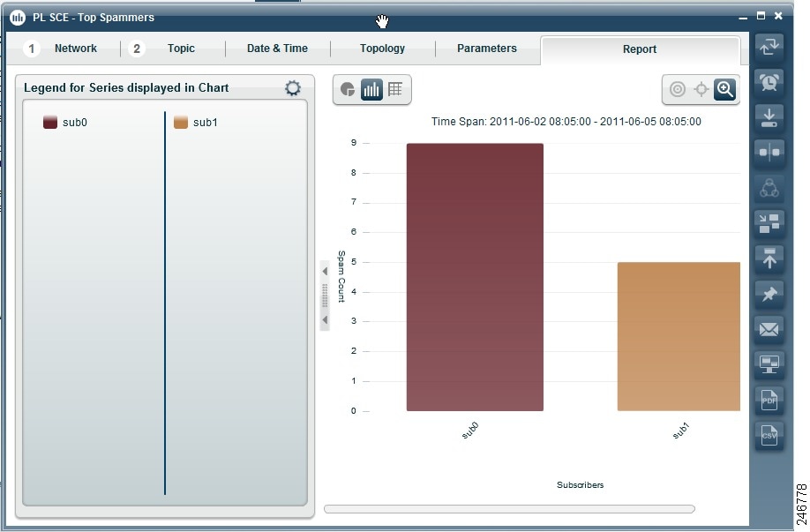
Task: Maximize the Top Spammers window
Action: [761, 16]
